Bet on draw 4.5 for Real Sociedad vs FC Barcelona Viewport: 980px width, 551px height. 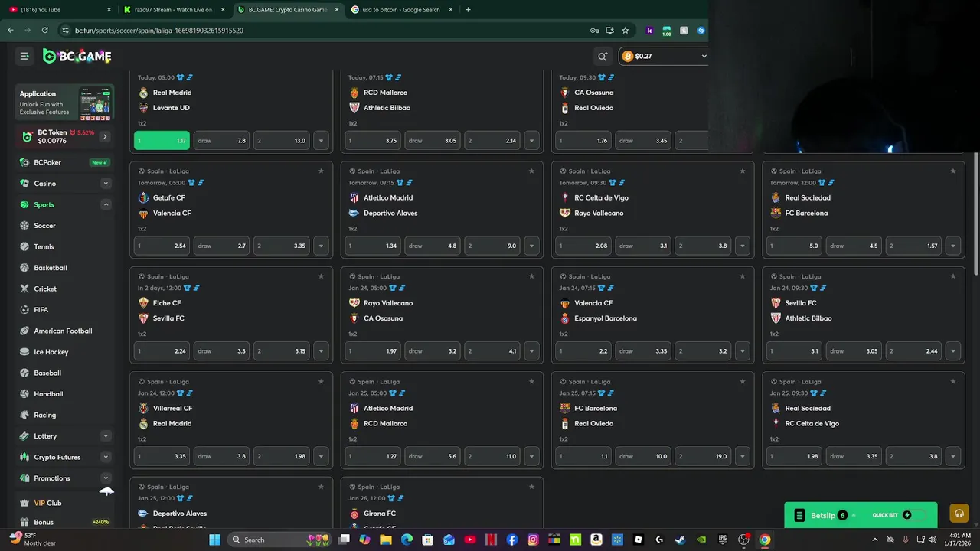point(854,246)
